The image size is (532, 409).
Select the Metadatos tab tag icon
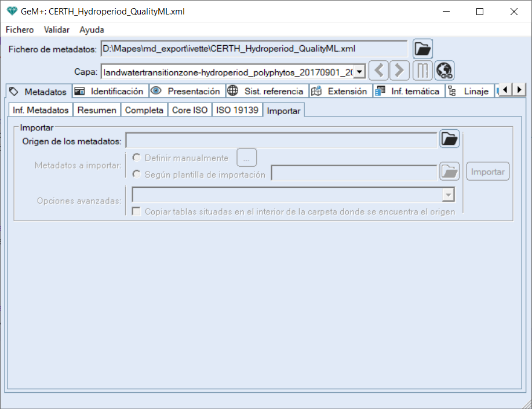coord(13,91)
